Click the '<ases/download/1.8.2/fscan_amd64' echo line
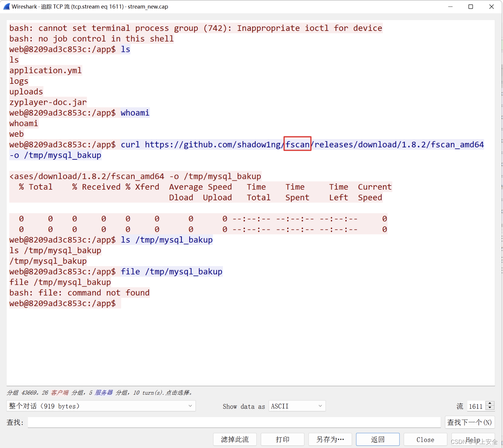The image size is (503, 448). (135, 176)
